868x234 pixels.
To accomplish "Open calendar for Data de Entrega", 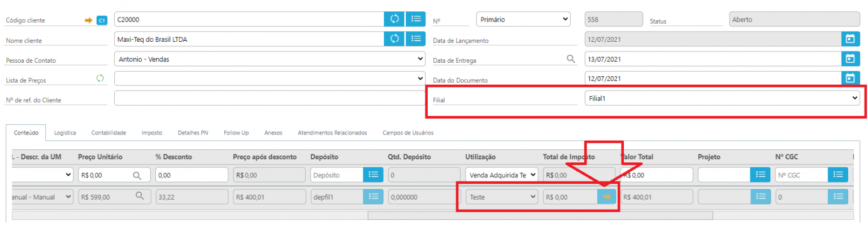I will (849, 59).
